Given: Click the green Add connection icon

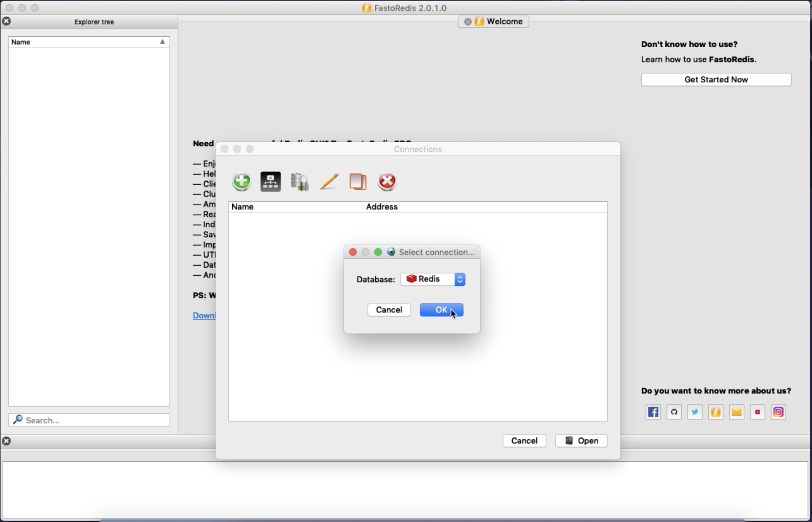Looking at the screenshot, I should pyautogui.click(x=242, y=182).
